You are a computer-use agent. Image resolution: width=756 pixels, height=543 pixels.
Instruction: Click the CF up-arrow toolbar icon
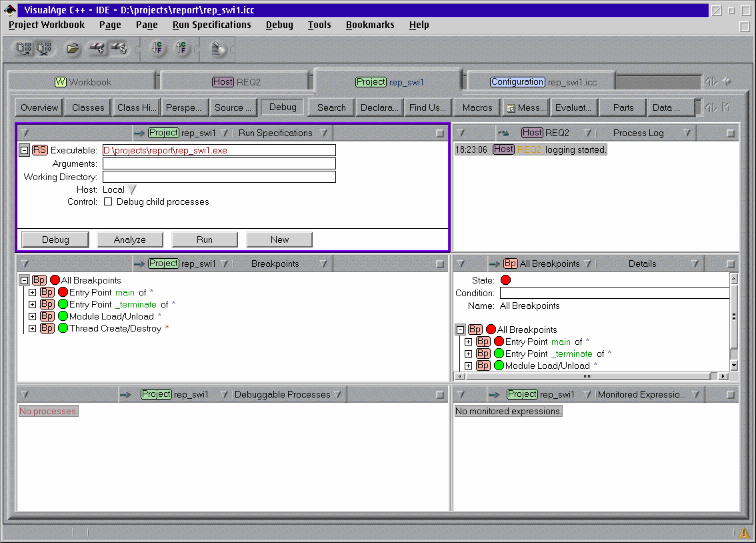pyautogui.click(x=181, y=47)
